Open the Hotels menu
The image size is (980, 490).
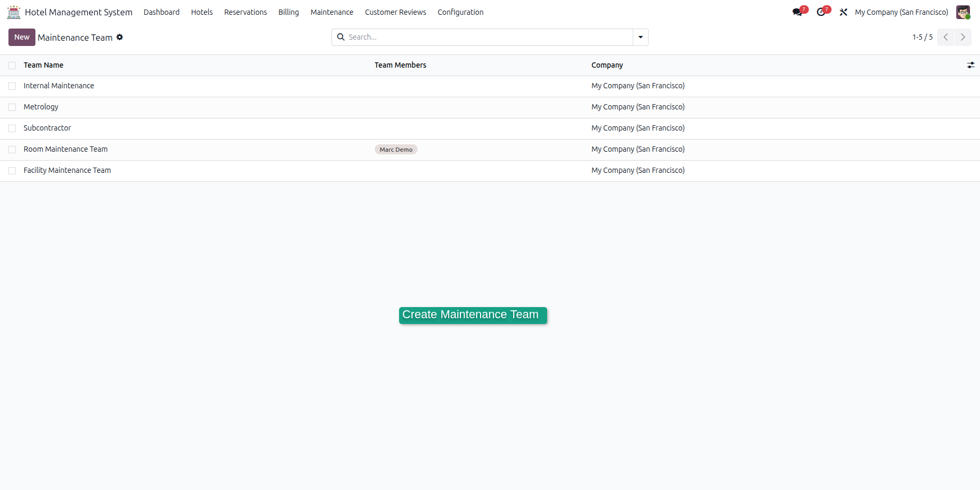coord(202,12)
